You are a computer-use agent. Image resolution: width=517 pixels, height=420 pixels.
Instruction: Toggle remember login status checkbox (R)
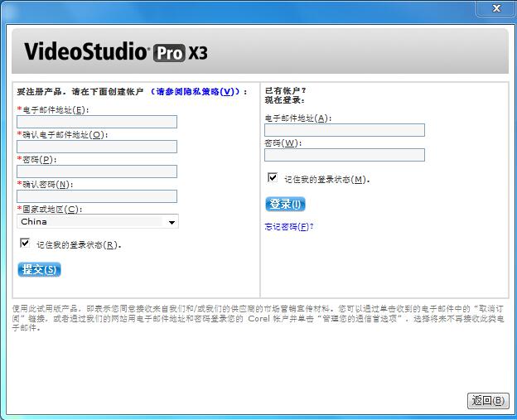click(x=25, y=243)
